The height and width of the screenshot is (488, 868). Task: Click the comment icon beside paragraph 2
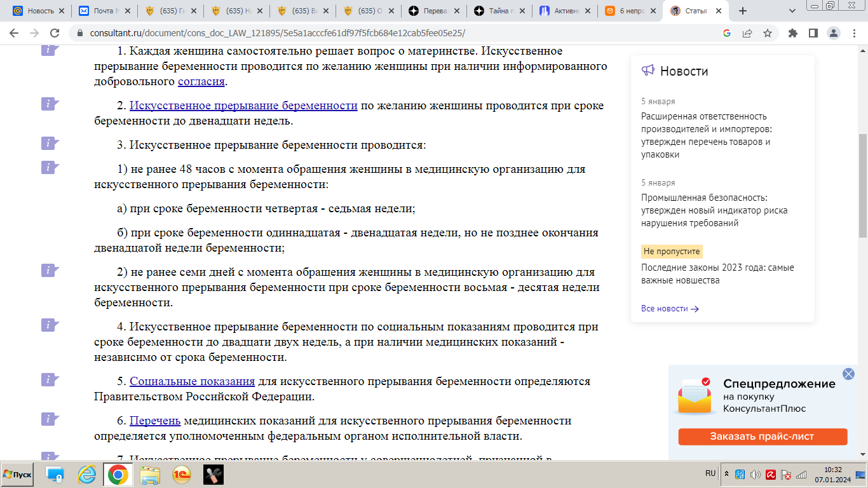tap(50, 104)
